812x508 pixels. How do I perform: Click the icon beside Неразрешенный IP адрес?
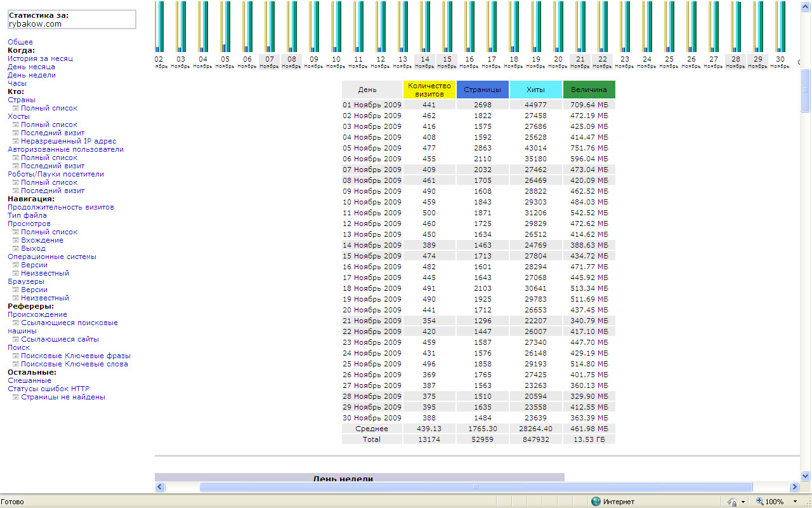(x=16, y=142)
